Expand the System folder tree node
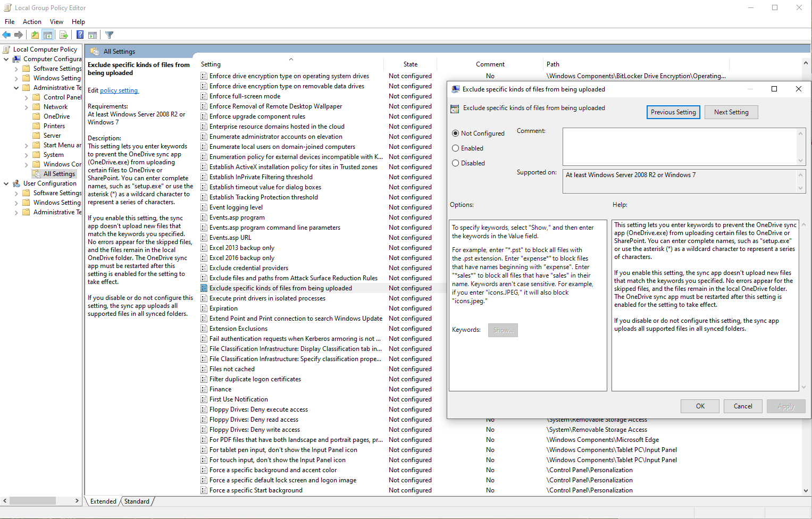 27,155
